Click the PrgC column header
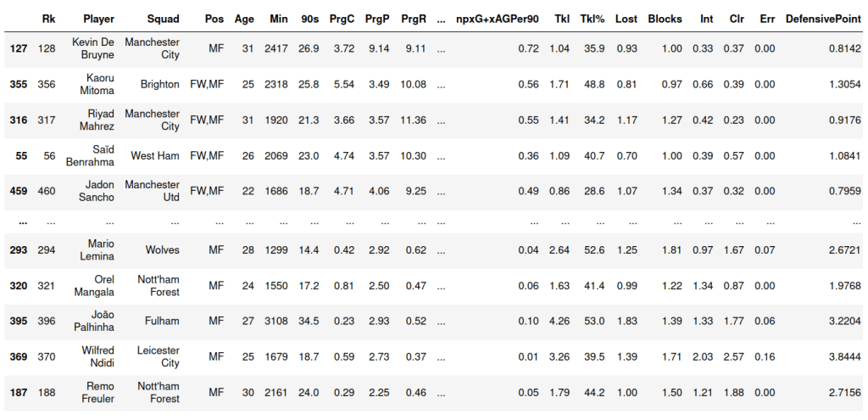Image resolution: width=868 pixels, height=420 pixels. pos(341,18)
